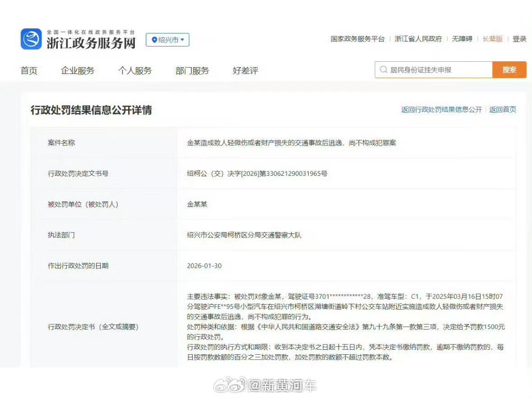This screenshot has height=398, width=532.
Task: Click the magnifier icon in the search bar
Action: pyautogui.click(x=383, y=69)
